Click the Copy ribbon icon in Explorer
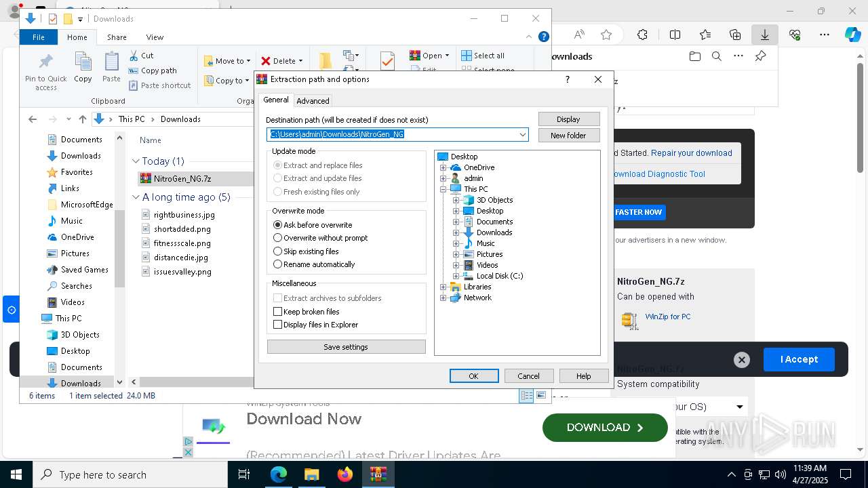This screenshot has height=488, width=868. point(83,62)
